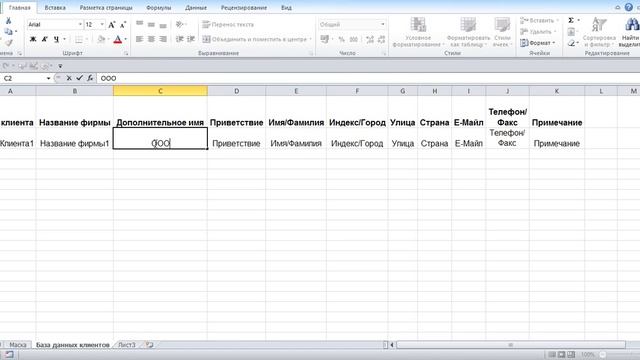Switch to the Вид ribbon tab
This screenshot has width=640, height=360.
tap(287, 8)
